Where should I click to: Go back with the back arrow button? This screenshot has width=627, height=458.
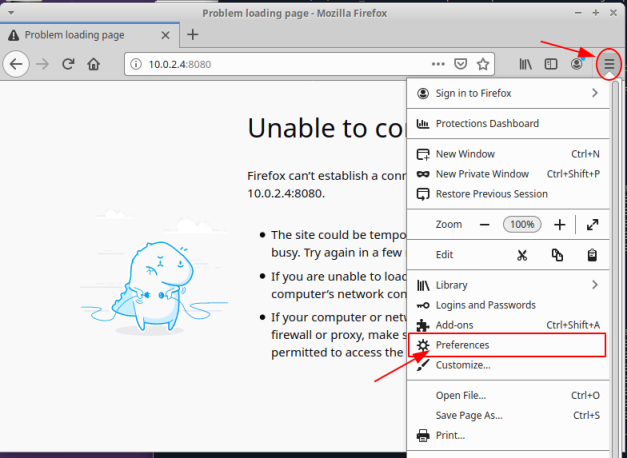(16, 64)
